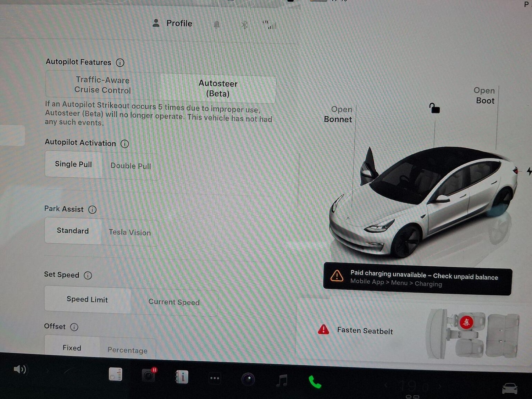Switch Park Assist to Tesla Vision
This screenshot has height=399, width=532.
(x=130, y=232)
